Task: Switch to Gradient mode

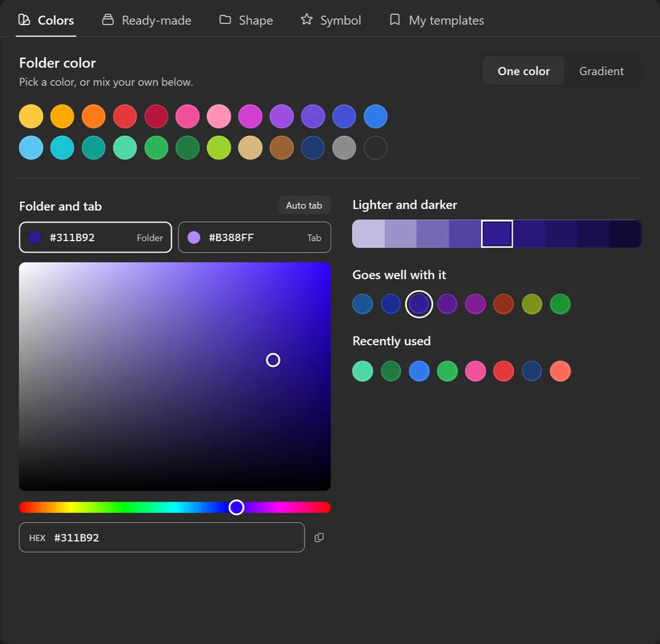Action: 601,71
